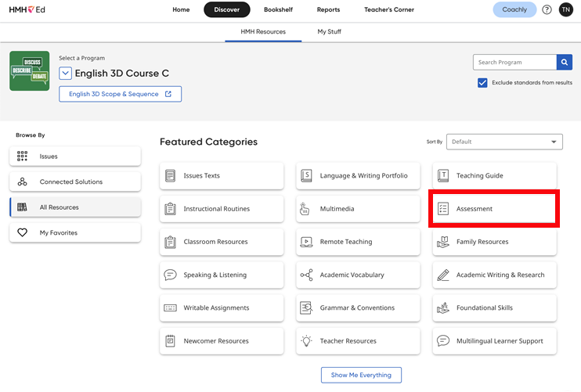
Task: Click into the Search Program field
Action: pos(514,62)
